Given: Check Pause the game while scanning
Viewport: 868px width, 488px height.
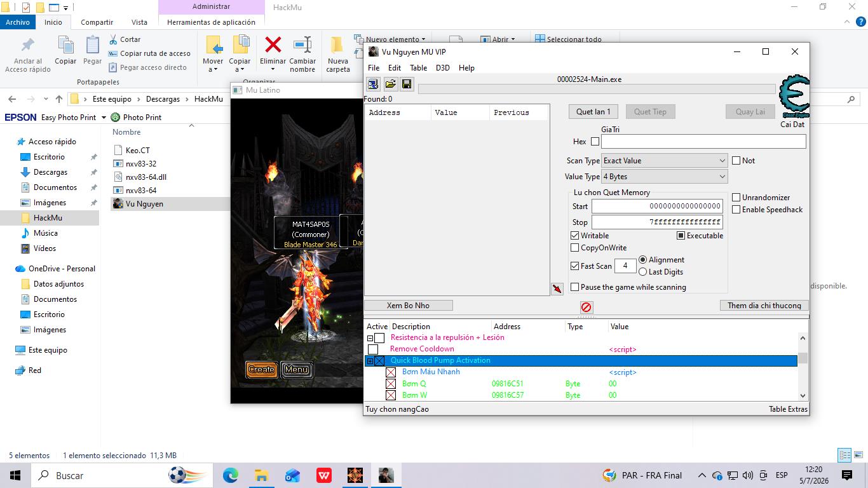Looking at the screenshot, I should tap(575, 287).
